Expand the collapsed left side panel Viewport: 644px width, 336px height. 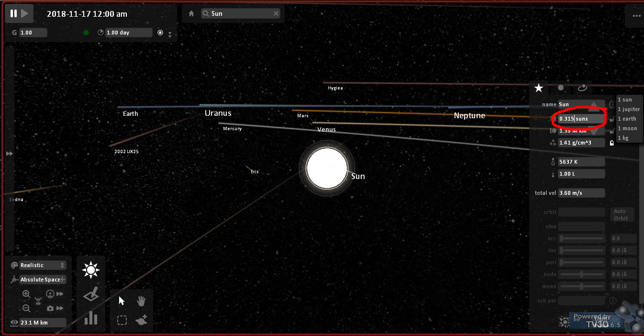(x=9, y=153)
